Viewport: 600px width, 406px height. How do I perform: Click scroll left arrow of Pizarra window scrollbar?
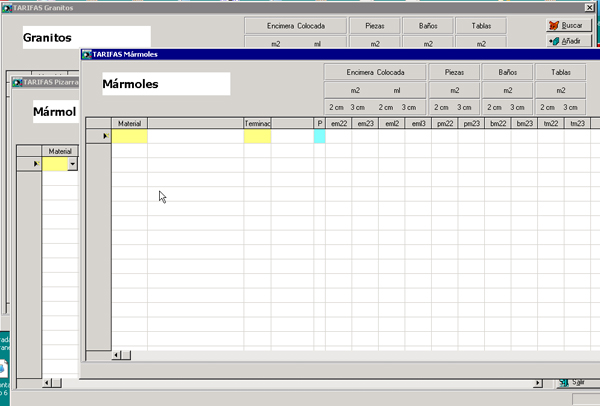pos(47,383)
